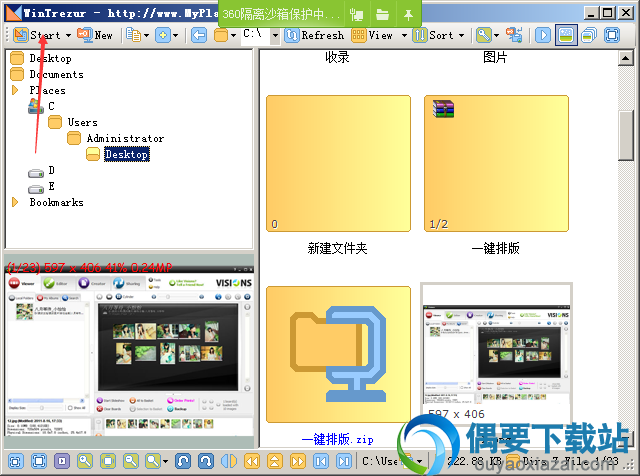Toggle the image preview panel icon
The height and width of the screenshot is (476, 640).
click(x=566, y=35)
